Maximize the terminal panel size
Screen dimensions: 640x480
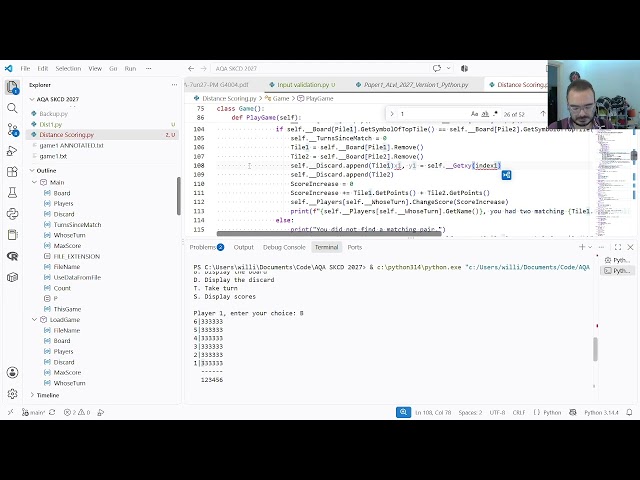(618, 247)
